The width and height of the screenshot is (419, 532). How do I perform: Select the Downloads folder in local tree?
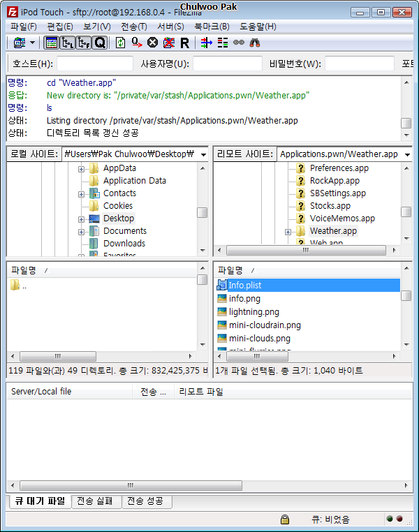pyautogui.click(x=124, y=243)
